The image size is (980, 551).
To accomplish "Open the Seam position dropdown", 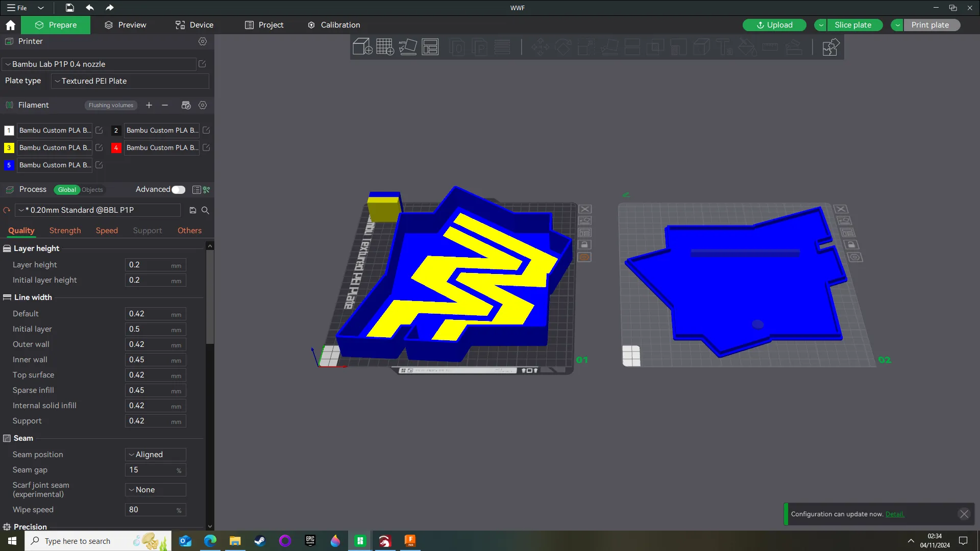I will click(x=156, y=455).
